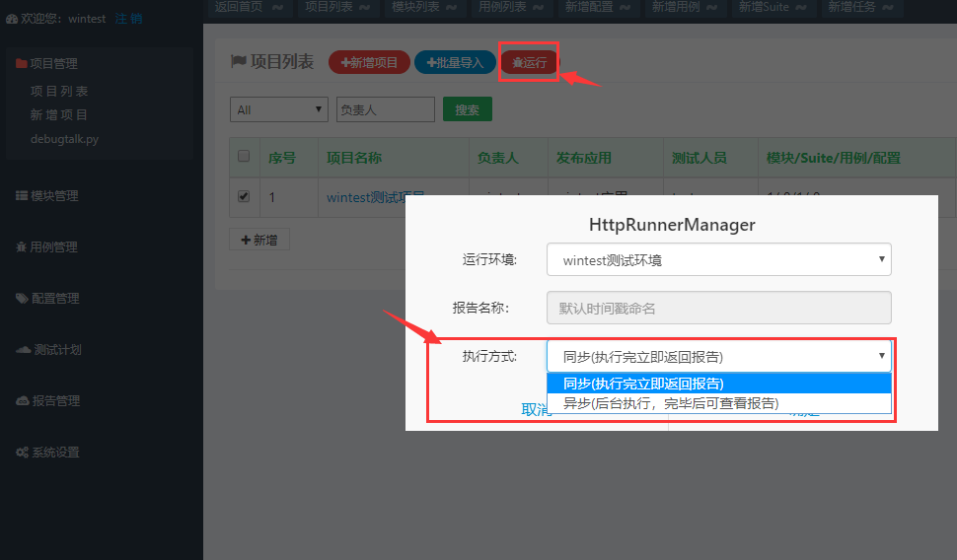
Task: Click the 项目管理 folder icon
Action: 22,64
